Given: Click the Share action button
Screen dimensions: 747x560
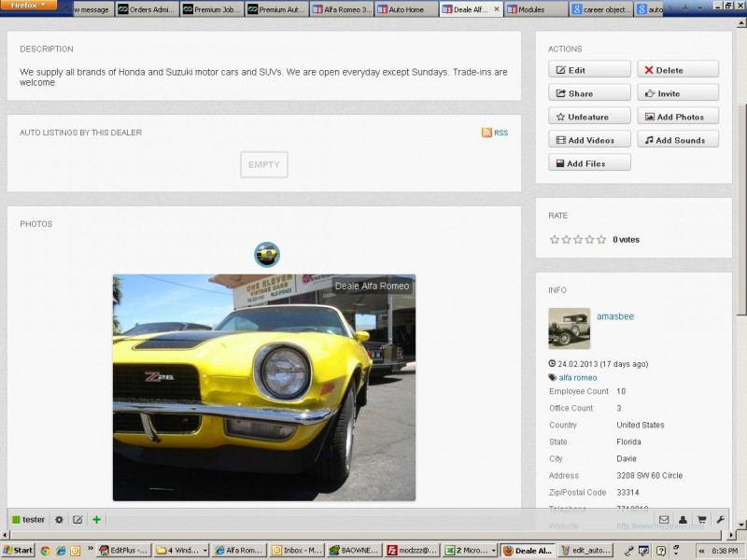Looking at the screenshot, I should click(x=589, y=92).
